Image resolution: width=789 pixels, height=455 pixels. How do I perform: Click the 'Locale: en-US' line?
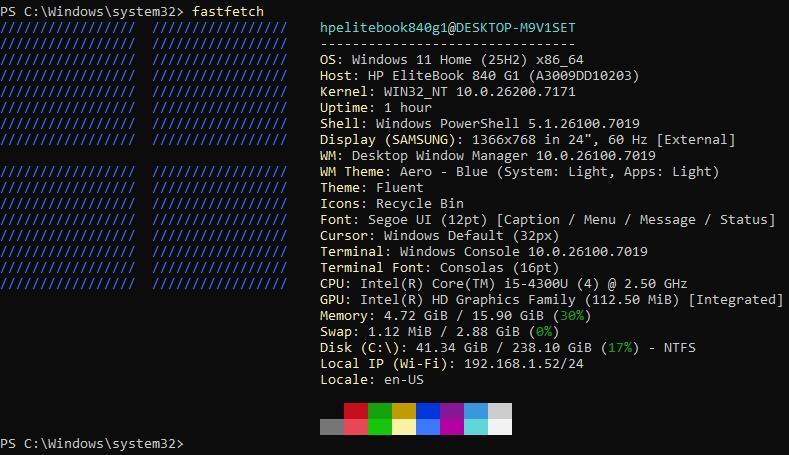pos(371,380)
